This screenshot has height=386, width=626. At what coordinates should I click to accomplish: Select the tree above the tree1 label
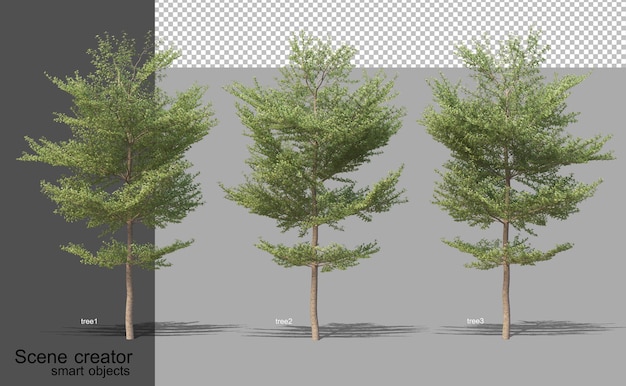(117, 185)
